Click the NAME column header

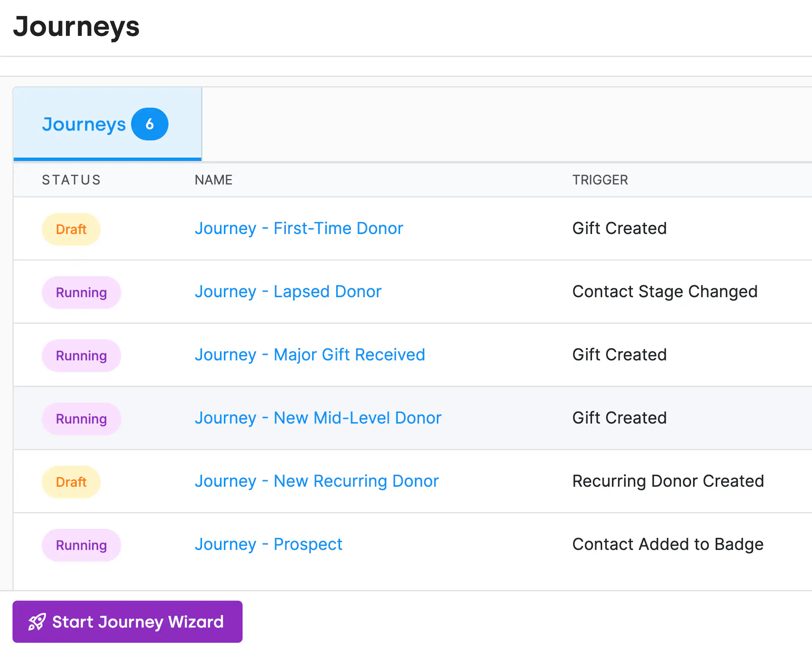213,180
